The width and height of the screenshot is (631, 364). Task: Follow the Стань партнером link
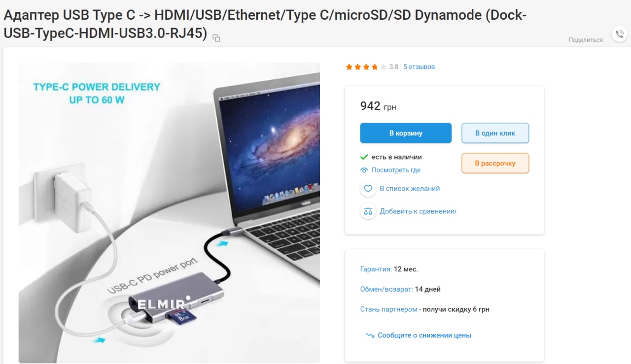pos(388,310)
